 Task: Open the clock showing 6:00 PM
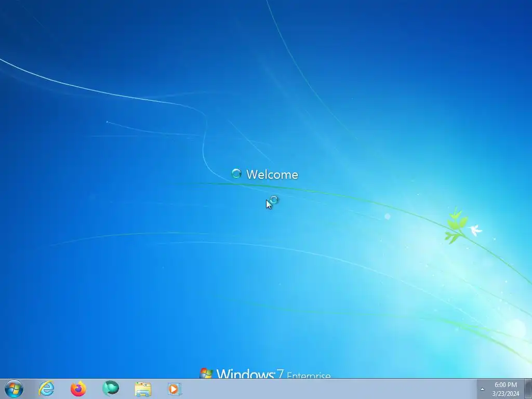[506, 385]
